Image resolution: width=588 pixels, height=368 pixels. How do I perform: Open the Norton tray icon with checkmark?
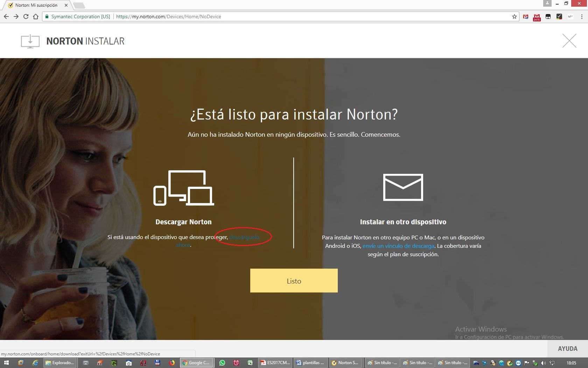coord(510,363)
